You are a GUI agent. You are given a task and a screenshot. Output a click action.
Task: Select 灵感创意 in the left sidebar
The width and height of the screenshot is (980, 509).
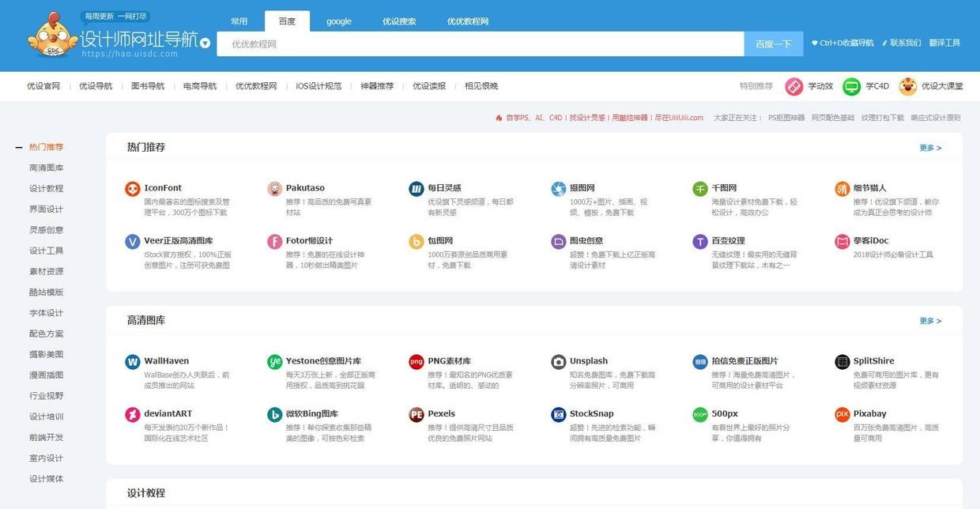(47, 230)
